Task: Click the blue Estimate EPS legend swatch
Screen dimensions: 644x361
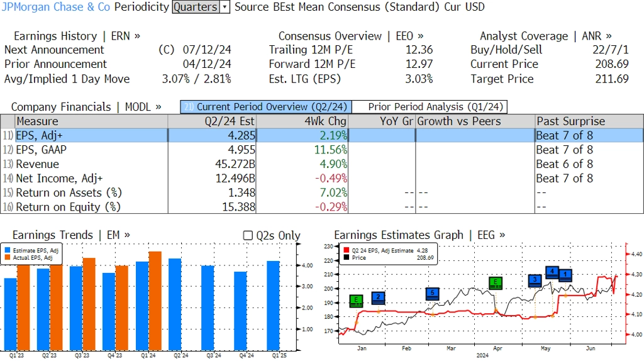Action: pyautogui.click(x=8, y=250)
